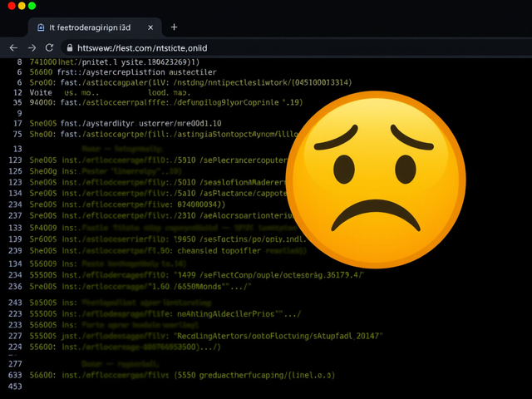Click the line containing '/defungilog9lyorCoprinle'
The image size is (532, 399).
166,102
